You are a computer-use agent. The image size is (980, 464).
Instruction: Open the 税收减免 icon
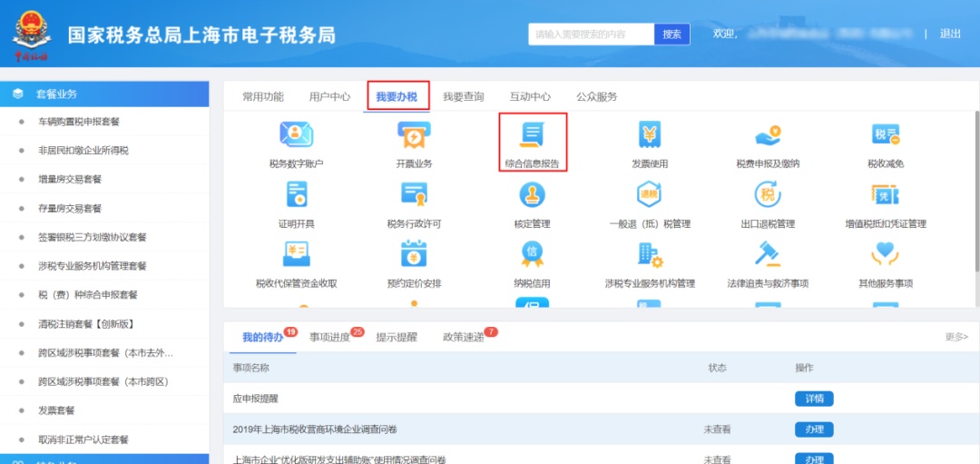click(x=885, y=134)
